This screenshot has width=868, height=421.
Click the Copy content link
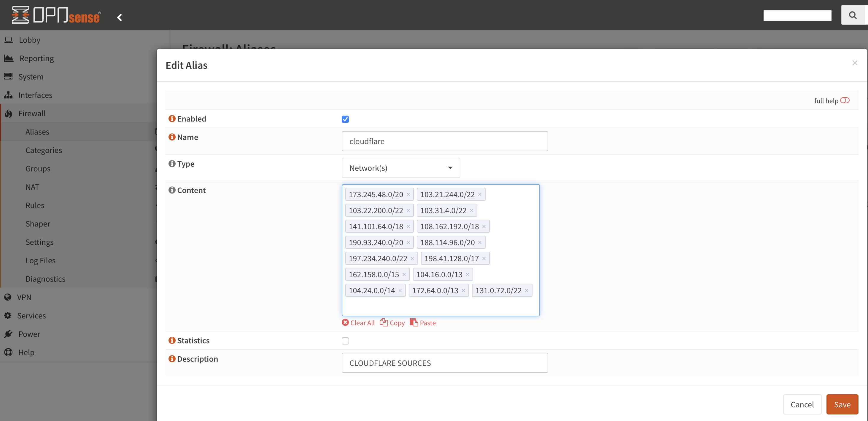tap(392, 323)
